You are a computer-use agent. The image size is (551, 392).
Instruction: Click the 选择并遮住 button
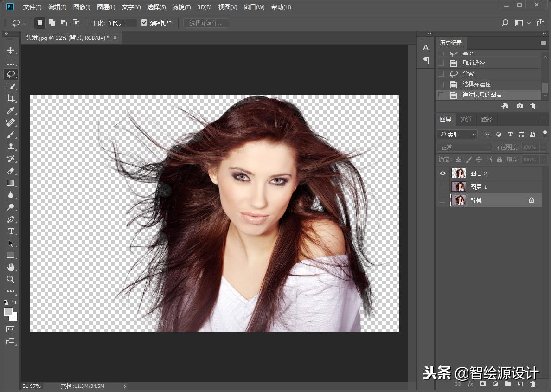(206, 23)
